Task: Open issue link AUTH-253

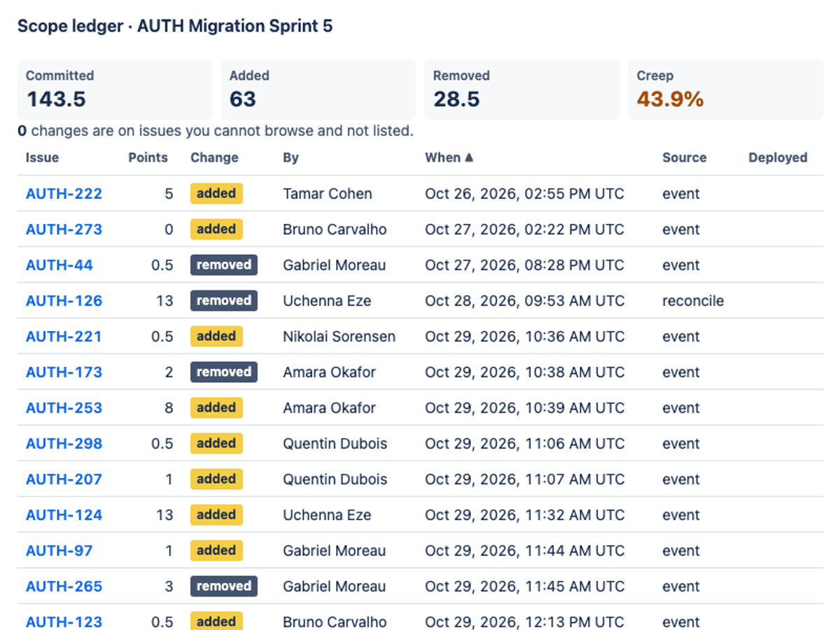Action: tap(64, 408)
